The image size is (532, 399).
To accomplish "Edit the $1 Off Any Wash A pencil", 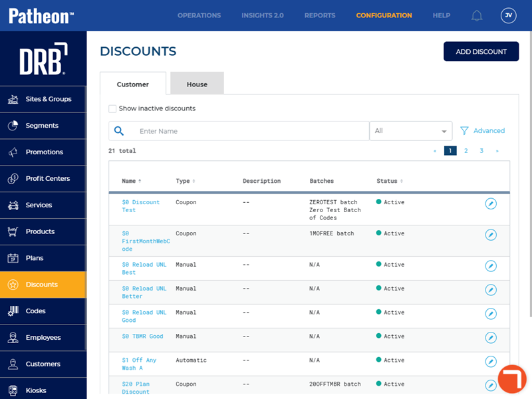I will [x=491, y=361].
